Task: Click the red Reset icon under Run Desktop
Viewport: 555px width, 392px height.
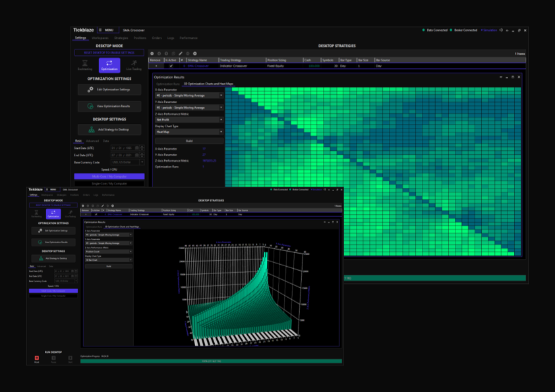Action: click(x=37, y=358)
